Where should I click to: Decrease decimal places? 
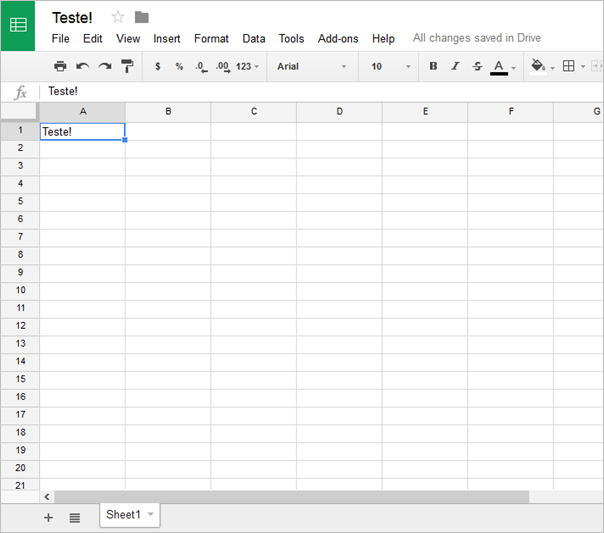click(201, 67)
